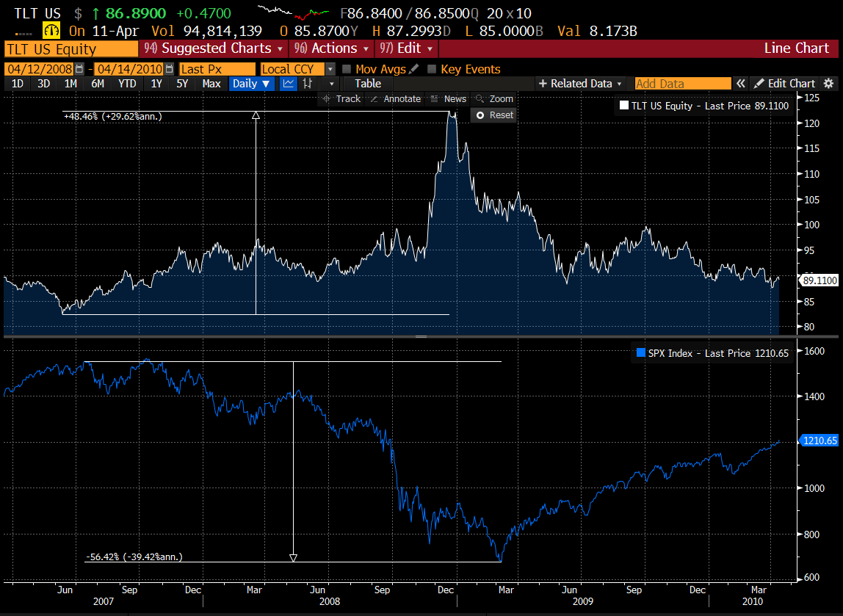Click the 89.1100 price label on axis

click(x=820, y=280)
